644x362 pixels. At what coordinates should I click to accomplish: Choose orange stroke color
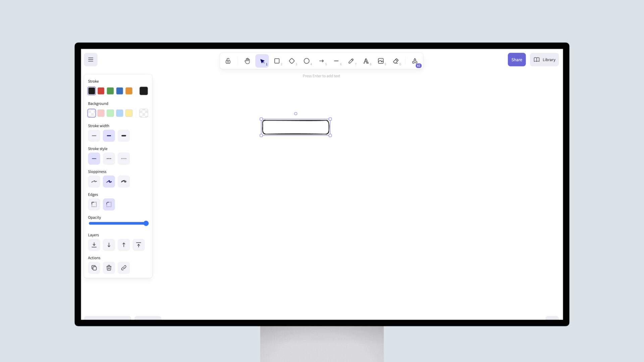[129, 91]
